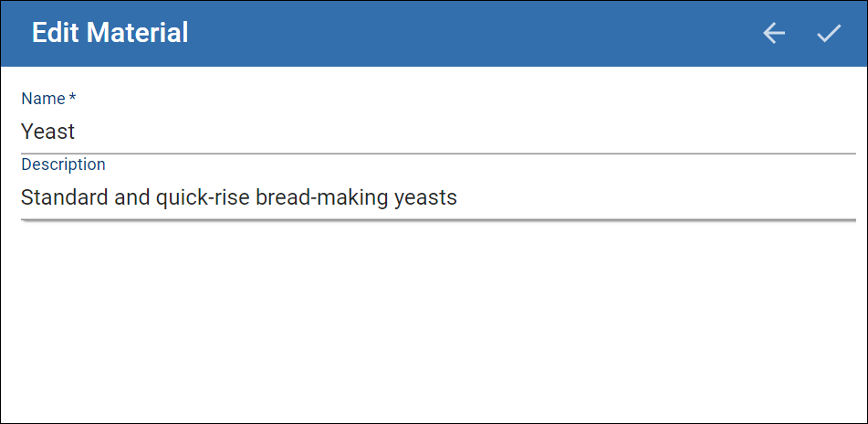Click the 'Name *' field label

click(48, 99)
